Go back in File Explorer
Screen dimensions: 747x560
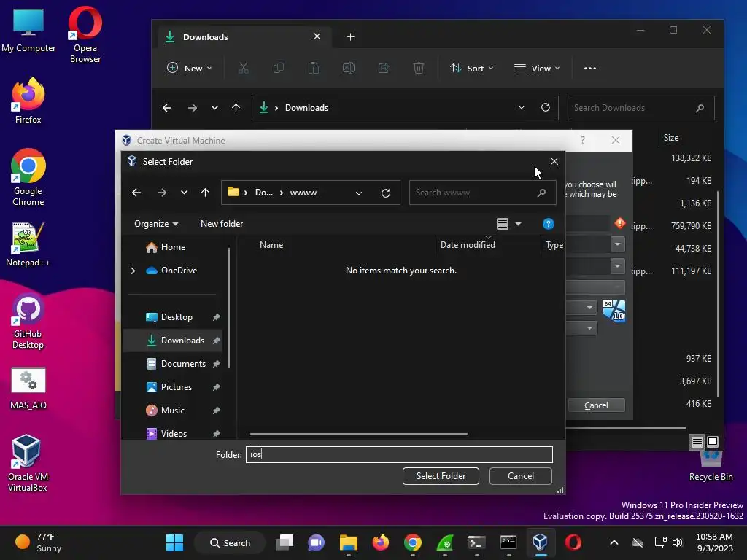coord(167,108)
